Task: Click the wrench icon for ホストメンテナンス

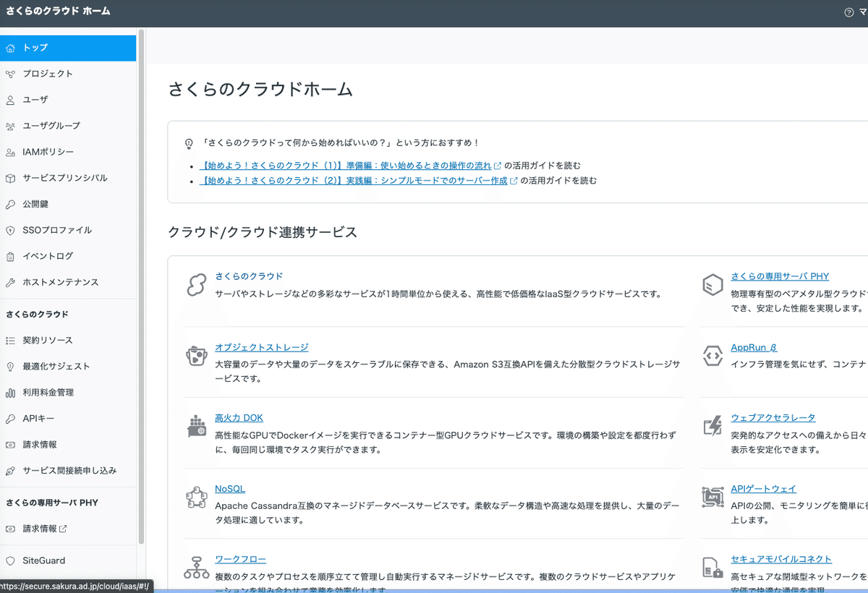Action: point(10,282)
